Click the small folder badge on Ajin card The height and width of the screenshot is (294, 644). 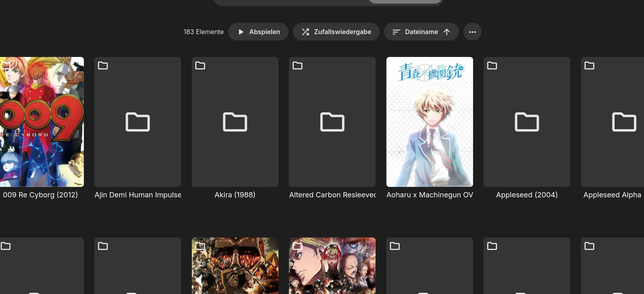click(x=103, y=65)
